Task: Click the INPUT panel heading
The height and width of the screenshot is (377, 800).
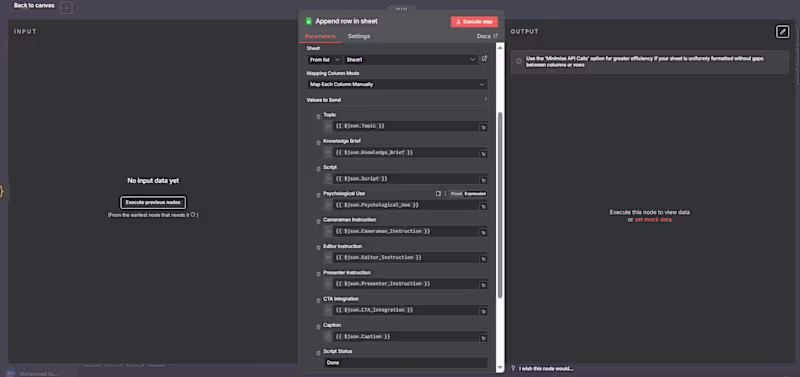Action: click(x=25, y=32)
